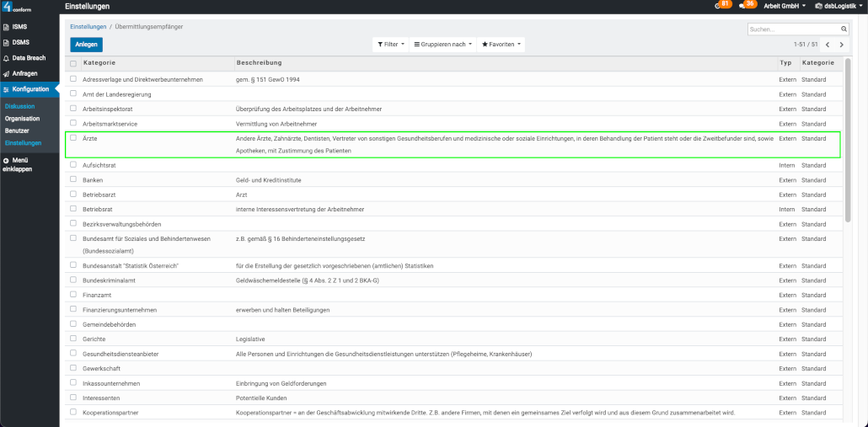The width and height of the screenshot is (868, 427).
Task: Click the Anfragen paper plane icon
Action: (x=7, y=73)
